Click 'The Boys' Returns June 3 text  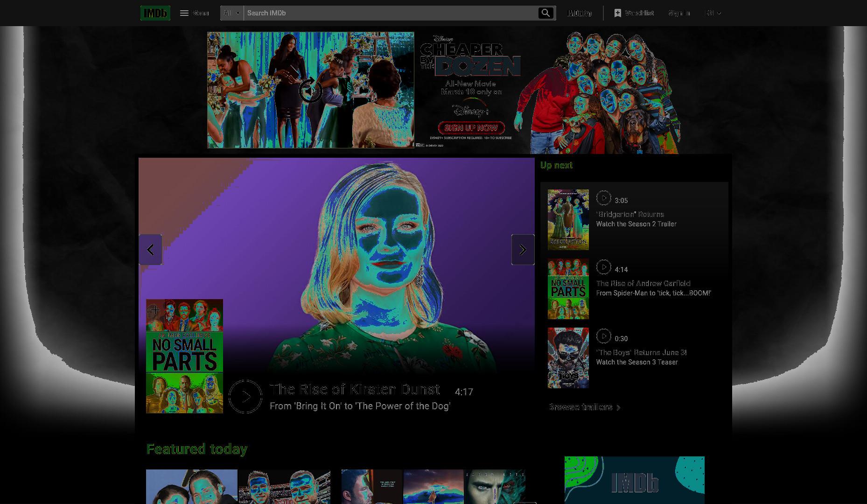click(x=641, y=352)
